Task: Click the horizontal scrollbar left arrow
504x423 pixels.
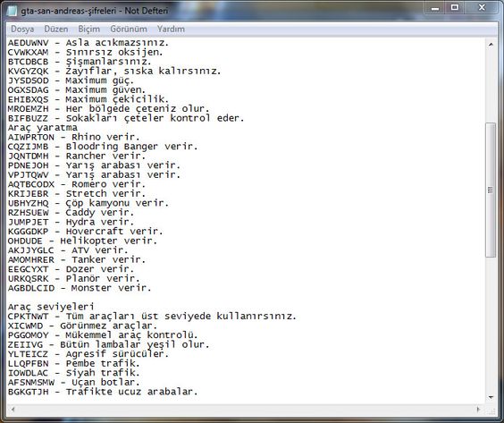Action: tap(13, 410)
